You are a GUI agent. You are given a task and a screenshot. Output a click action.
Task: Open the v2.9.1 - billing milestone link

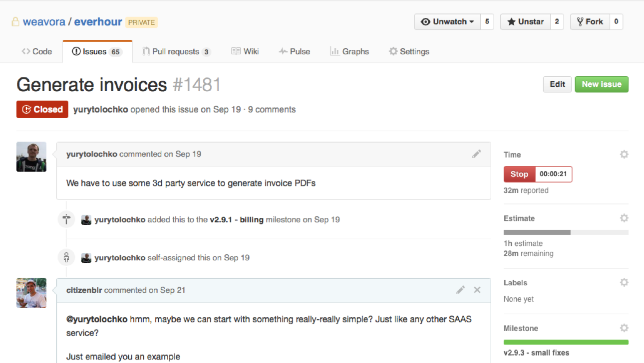pyautogui.click(x=237, y=219)
